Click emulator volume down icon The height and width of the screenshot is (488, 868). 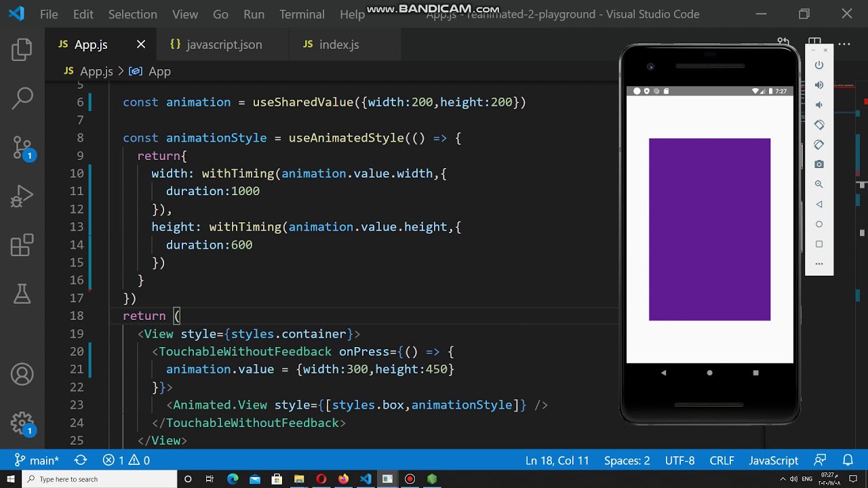819,104
